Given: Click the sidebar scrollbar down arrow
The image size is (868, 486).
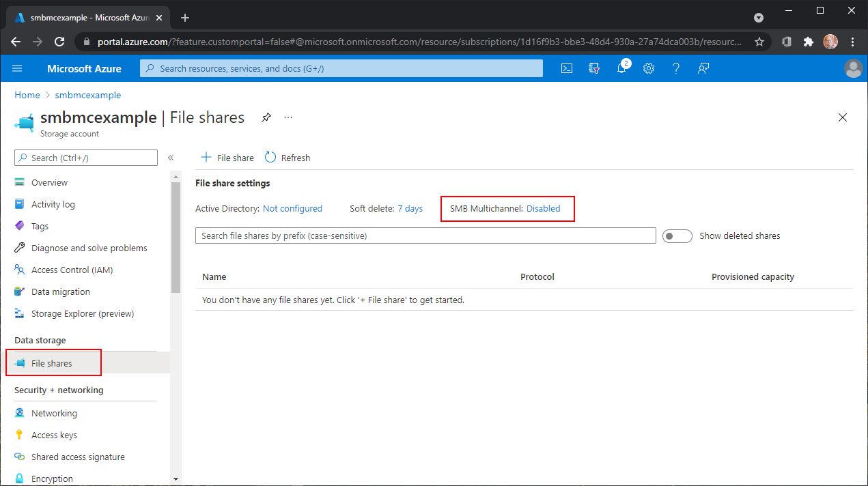Looking at the screenshot, I should (x=176, y=479).
